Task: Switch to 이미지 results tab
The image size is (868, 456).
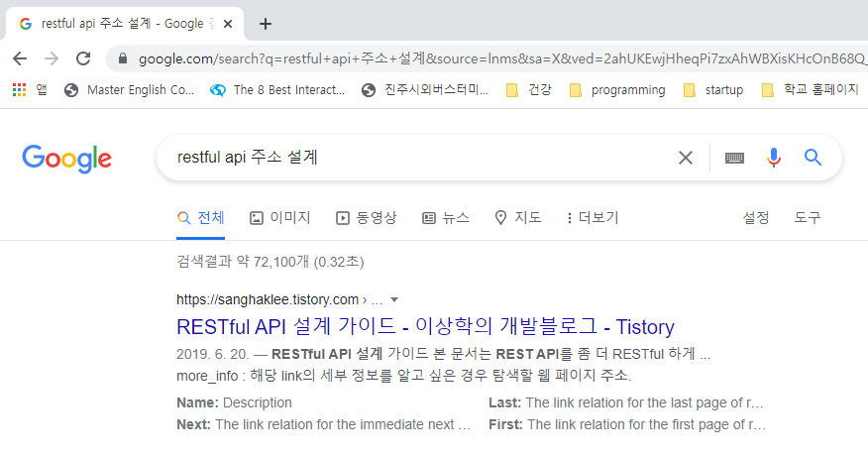Action: [x=280, y=218]
